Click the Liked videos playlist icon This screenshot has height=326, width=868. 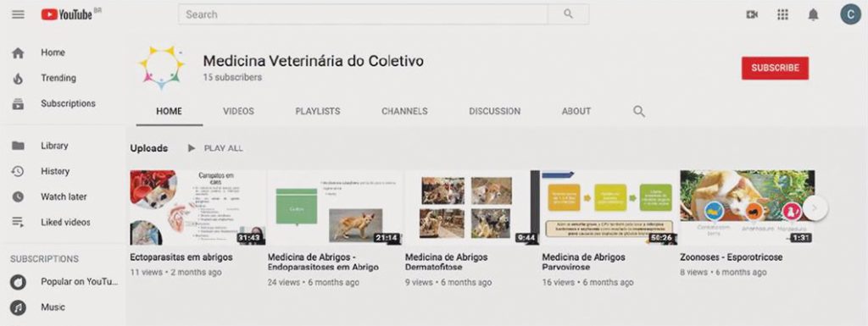[19, 222]
